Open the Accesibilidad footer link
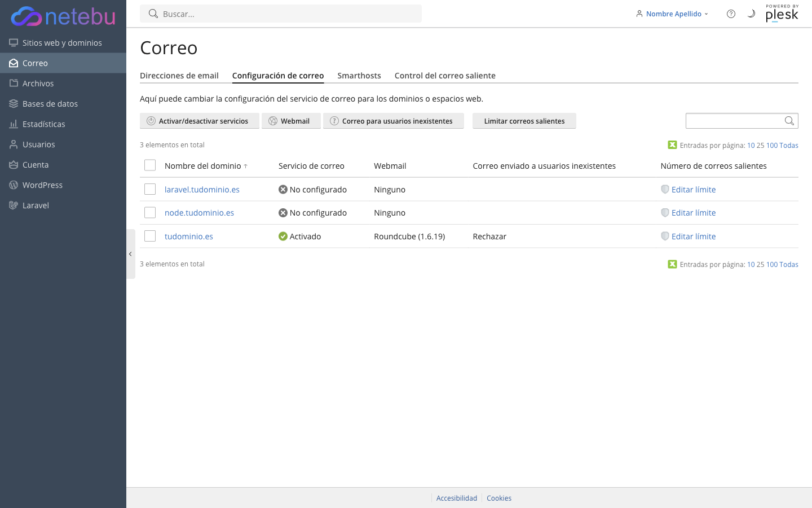Image resolution: width=812 pixels, height=508 pixels. [457, 498]
